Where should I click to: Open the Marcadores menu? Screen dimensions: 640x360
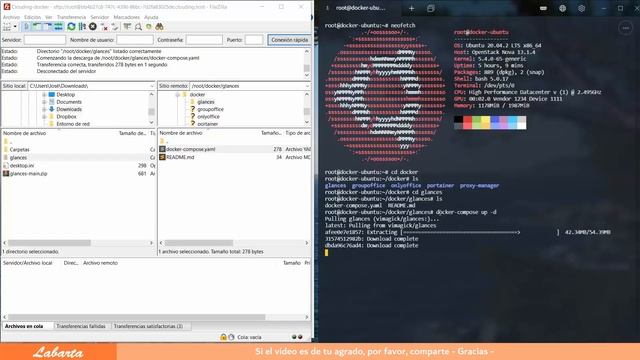(x=126, y=17)
